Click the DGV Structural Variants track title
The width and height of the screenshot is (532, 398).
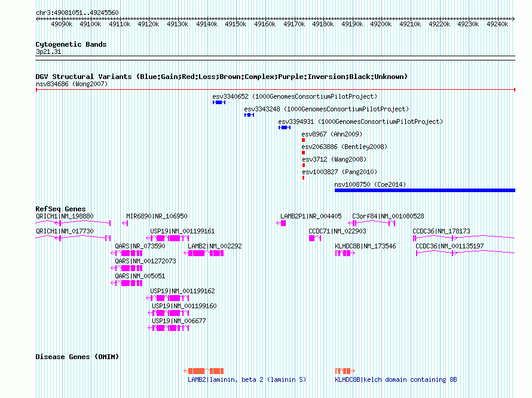[222, 77]
